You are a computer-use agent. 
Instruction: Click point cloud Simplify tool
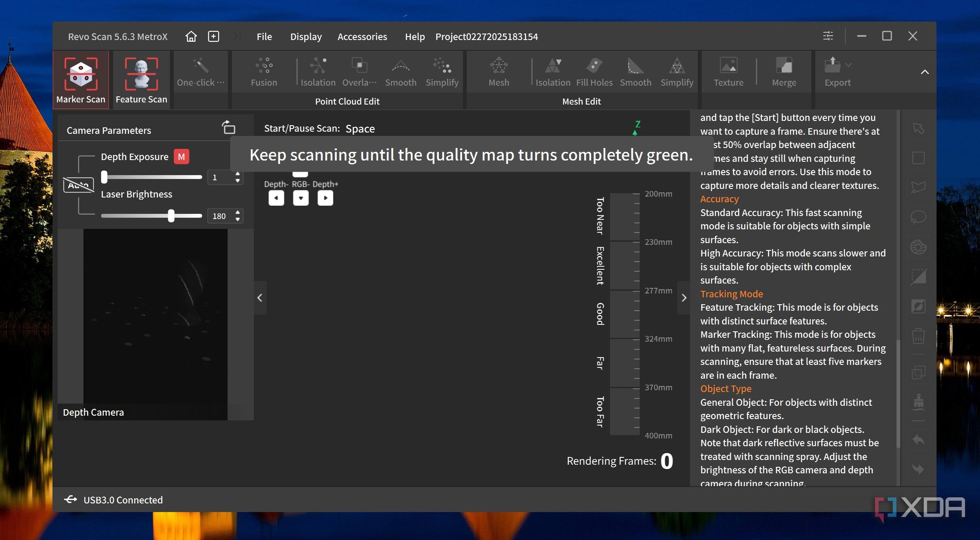tap(442, 72)
